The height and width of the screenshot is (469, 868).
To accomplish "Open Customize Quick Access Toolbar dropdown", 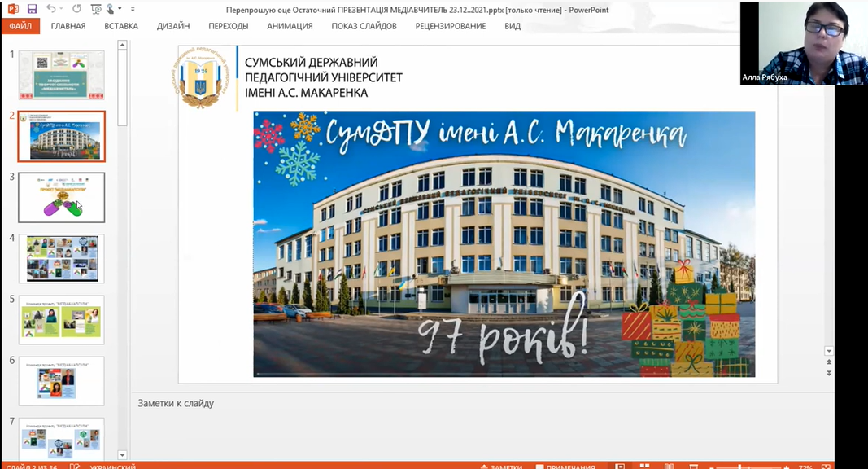I will [x=133, y=9].
